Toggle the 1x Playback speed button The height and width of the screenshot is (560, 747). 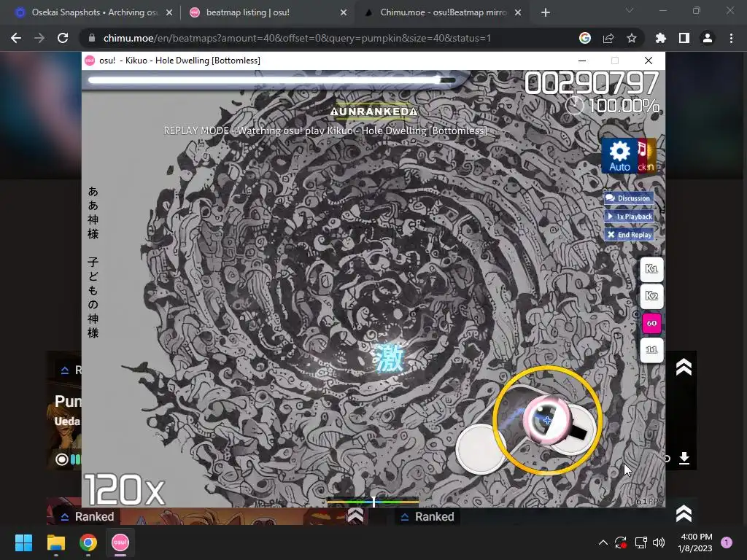click(629, 216)
